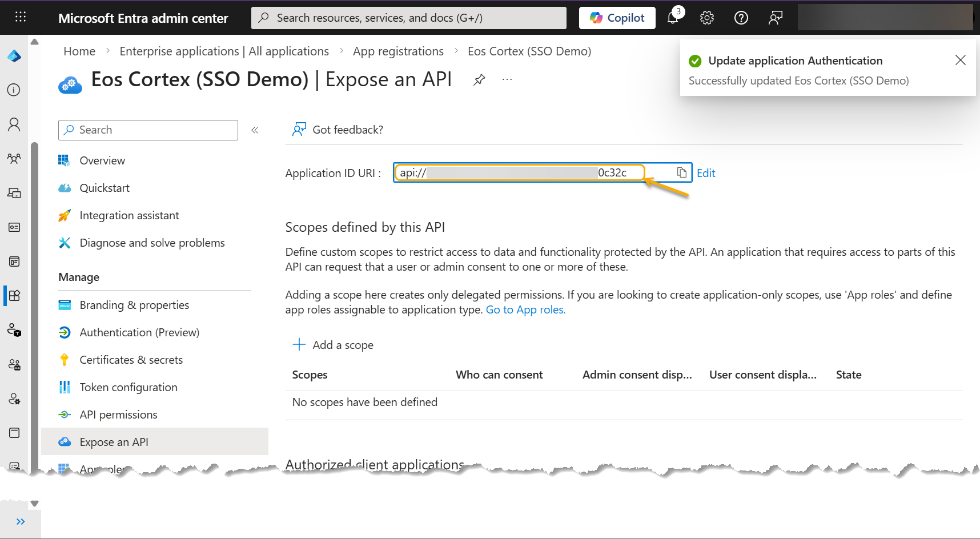Image resolution: width=980 pixels, height=539 pixels.
Task: Click the Application ID URI field
Action: pyautogui.click(x=543, y=172)
